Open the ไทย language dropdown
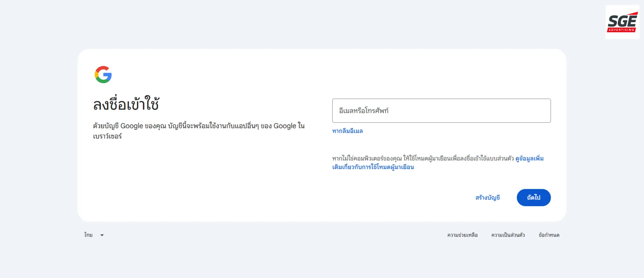Viewport: 644px width, 278px height. [94, 235]
